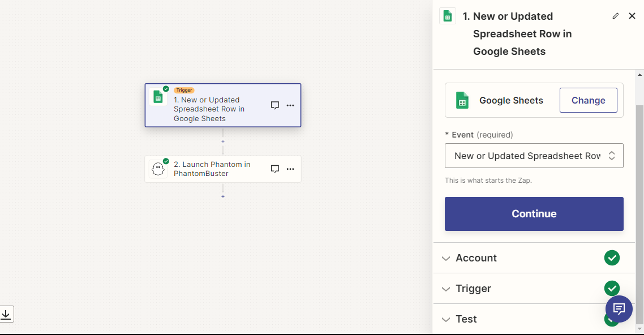Image resolution: width=644 pixels, height=335 pixels.
Task: Add step between trigger and Launch Phantom
Action: tap(223, 141)
